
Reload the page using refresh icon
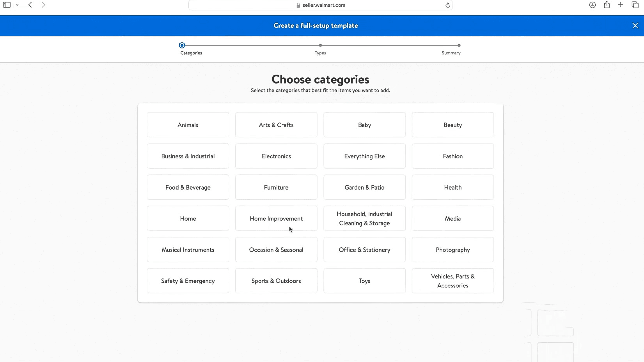coord(447,5)
